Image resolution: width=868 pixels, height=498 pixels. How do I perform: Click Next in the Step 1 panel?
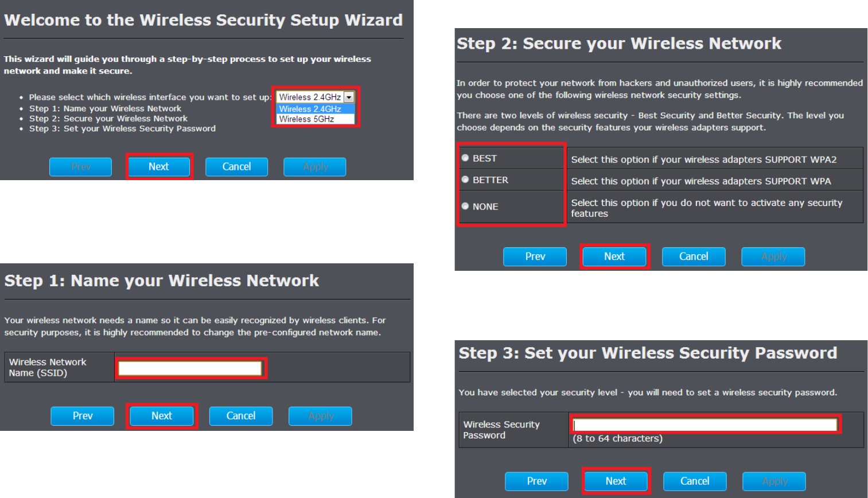162,416
